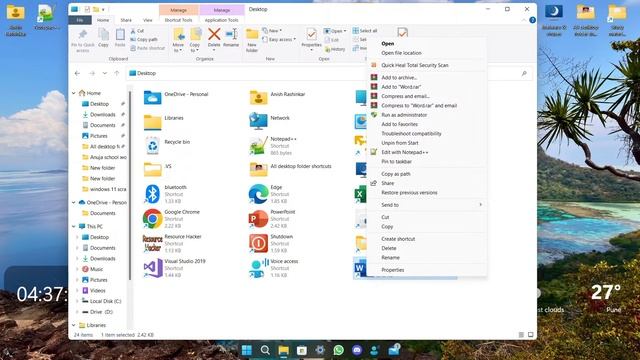The width and height of the screenshot is (640, 360).
Task: Select the Voice access shortcut icon
Action: point(258,268)
